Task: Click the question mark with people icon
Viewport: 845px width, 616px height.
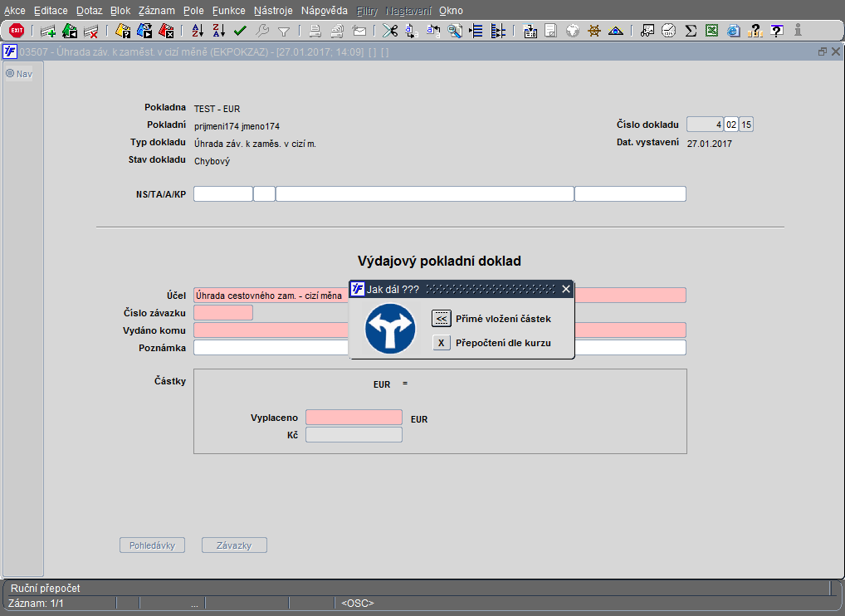Action: coord(755,31)
